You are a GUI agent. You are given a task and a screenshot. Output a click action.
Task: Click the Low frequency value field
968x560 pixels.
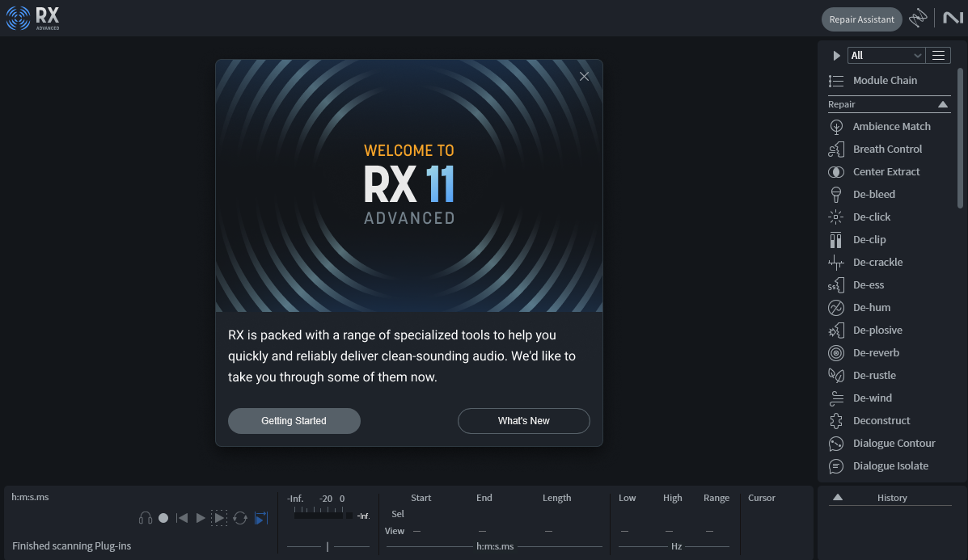point(625,531)
